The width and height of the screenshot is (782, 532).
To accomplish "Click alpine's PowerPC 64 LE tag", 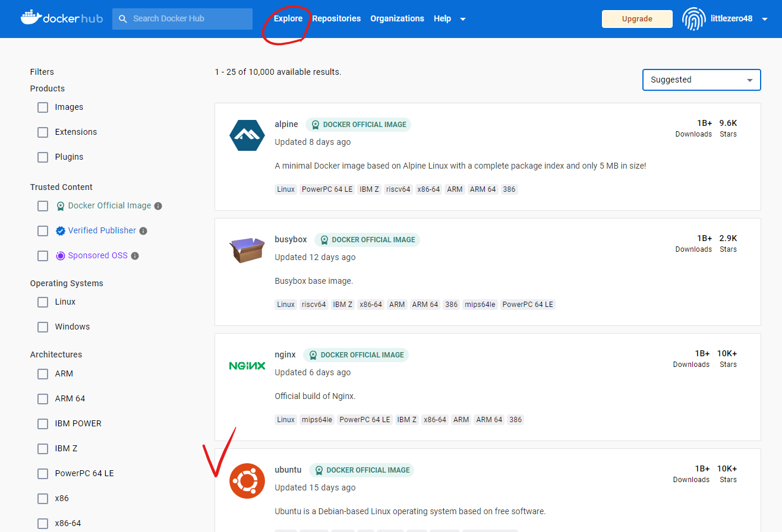I will click(327, 189).
